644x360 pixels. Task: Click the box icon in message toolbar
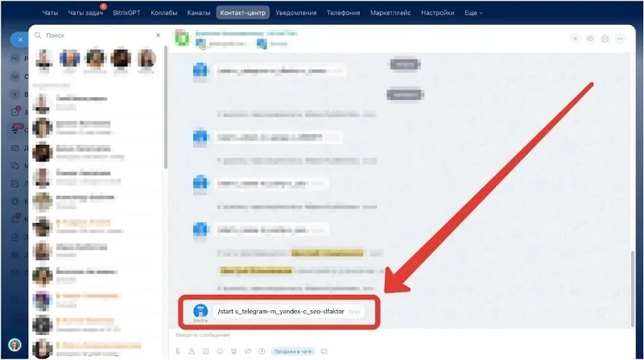click(x=233, y=351)
